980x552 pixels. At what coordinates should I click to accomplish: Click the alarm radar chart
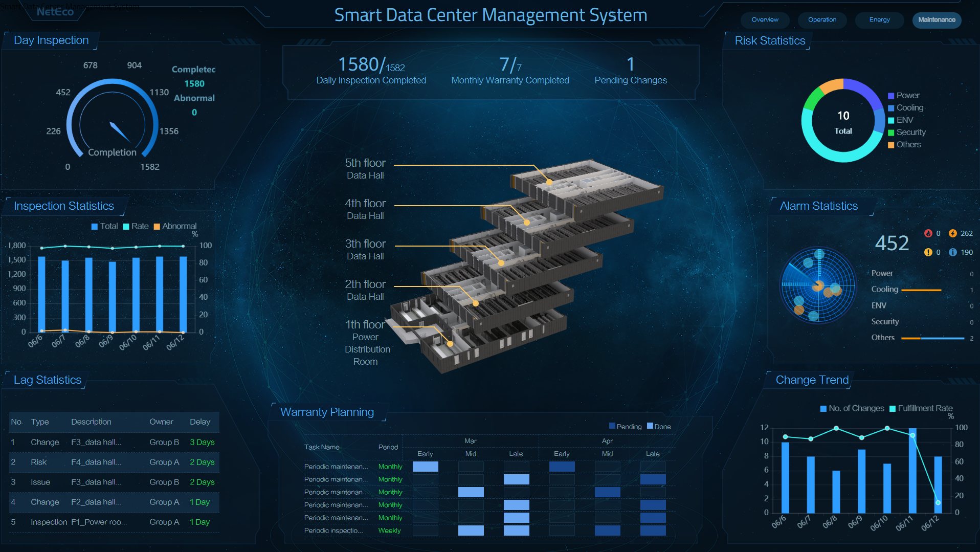[817, 285]
